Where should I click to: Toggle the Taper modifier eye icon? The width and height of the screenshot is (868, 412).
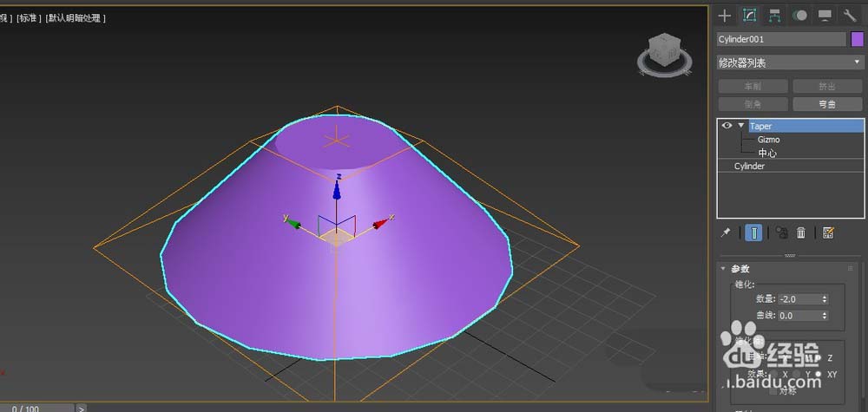tap(727, 126)
